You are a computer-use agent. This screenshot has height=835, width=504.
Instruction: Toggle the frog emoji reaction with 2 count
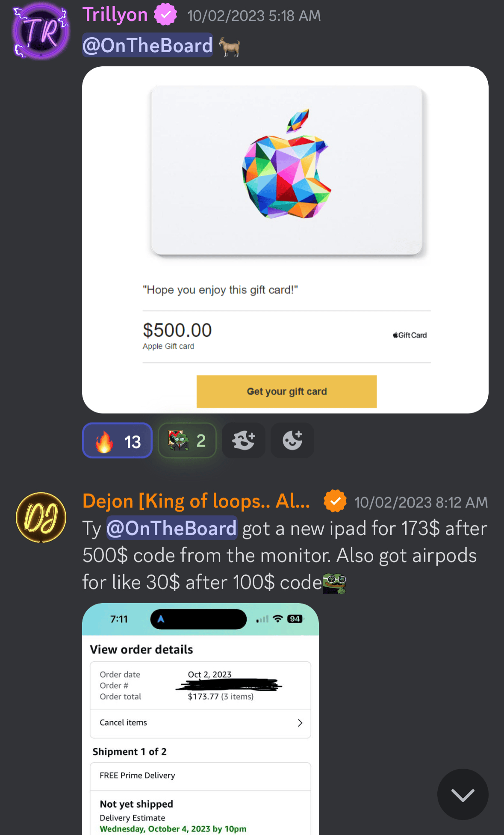(x=187, y=441)
